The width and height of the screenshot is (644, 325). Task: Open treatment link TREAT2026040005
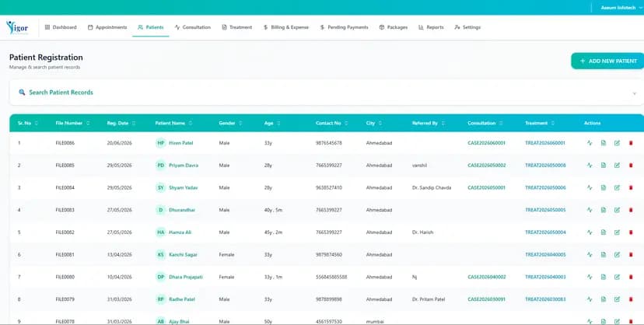[545, 254]
